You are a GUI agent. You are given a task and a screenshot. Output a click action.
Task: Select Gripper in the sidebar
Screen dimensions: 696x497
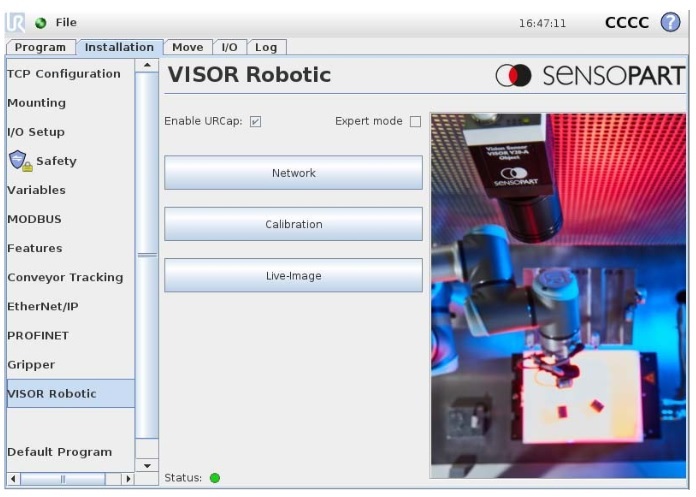[70, 365]
